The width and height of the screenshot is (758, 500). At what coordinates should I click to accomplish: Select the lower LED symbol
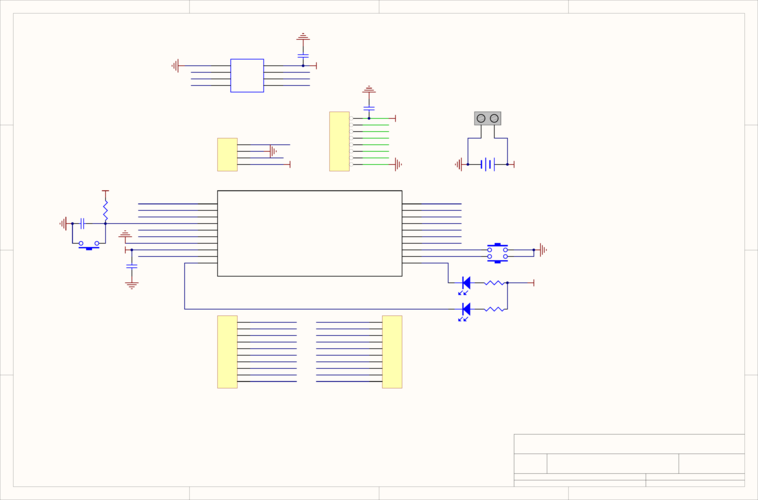[466, 311]
